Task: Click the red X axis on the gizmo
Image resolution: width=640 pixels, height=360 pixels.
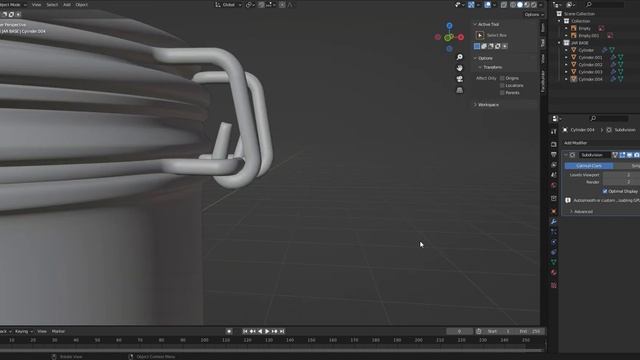Action: point(461,37)
